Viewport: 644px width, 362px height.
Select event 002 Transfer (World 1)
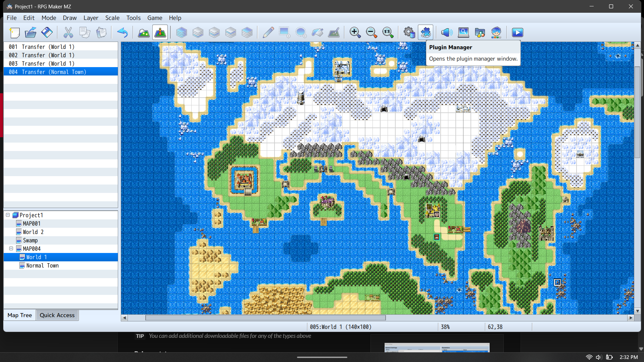(x=61, y=55)
